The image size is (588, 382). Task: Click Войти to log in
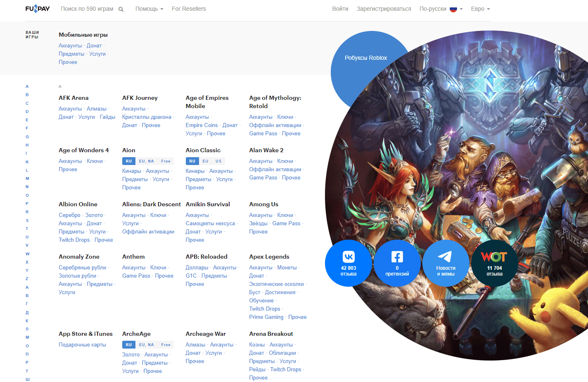click(340, 9)
